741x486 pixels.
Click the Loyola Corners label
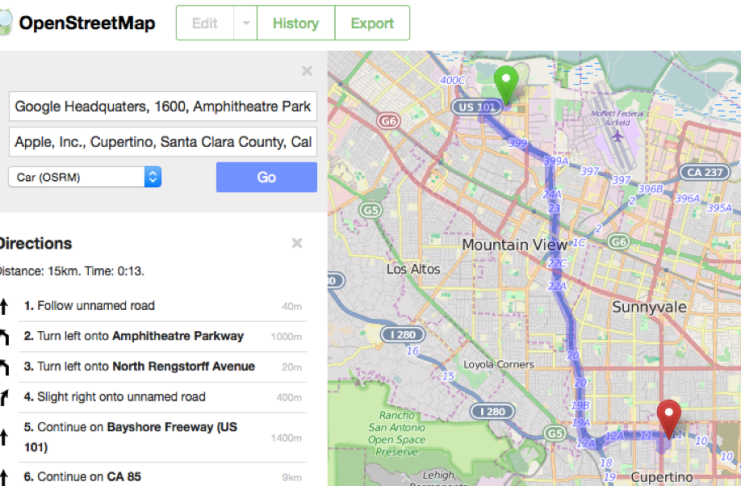499,364
